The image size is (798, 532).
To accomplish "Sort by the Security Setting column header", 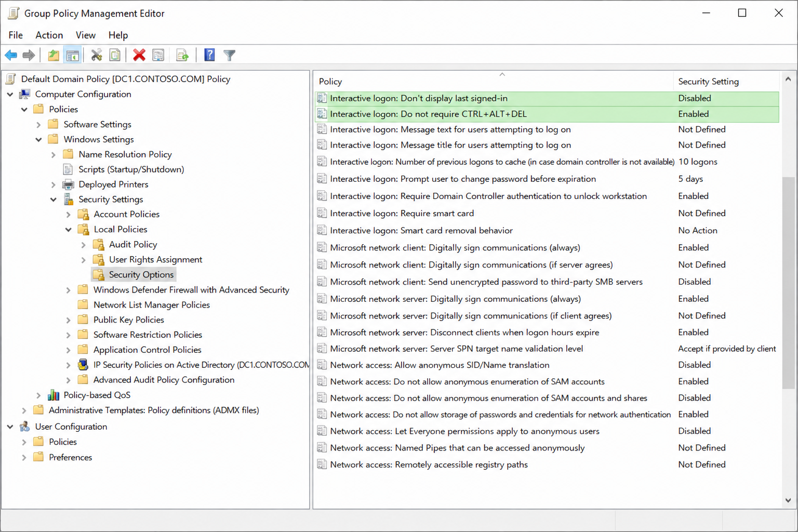I will point(726,82).
